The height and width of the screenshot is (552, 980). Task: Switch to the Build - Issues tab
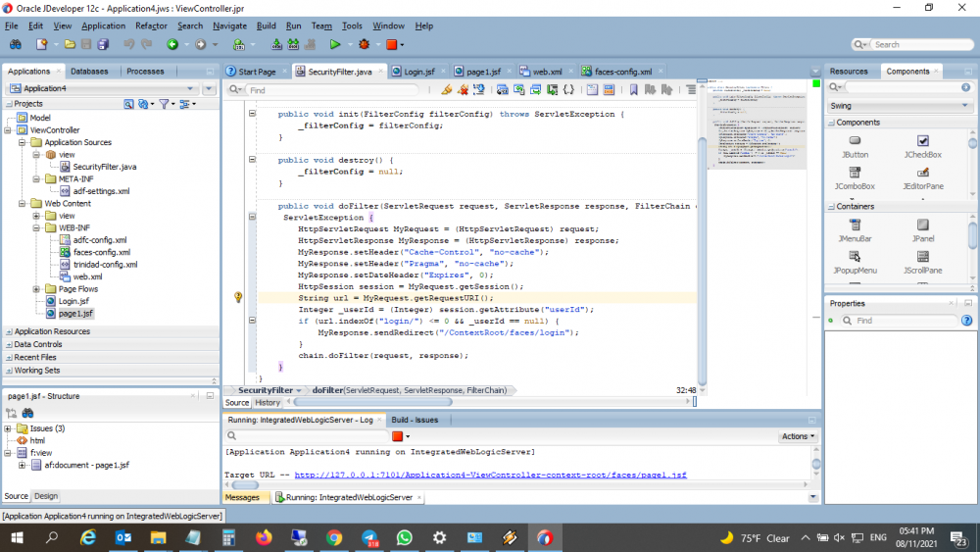(415, 420)
